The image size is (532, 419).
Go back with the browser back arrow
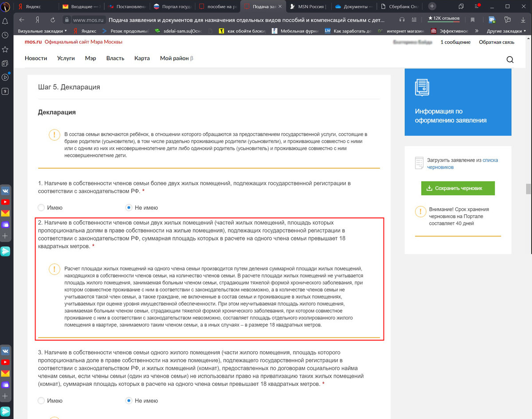point(22,20)
